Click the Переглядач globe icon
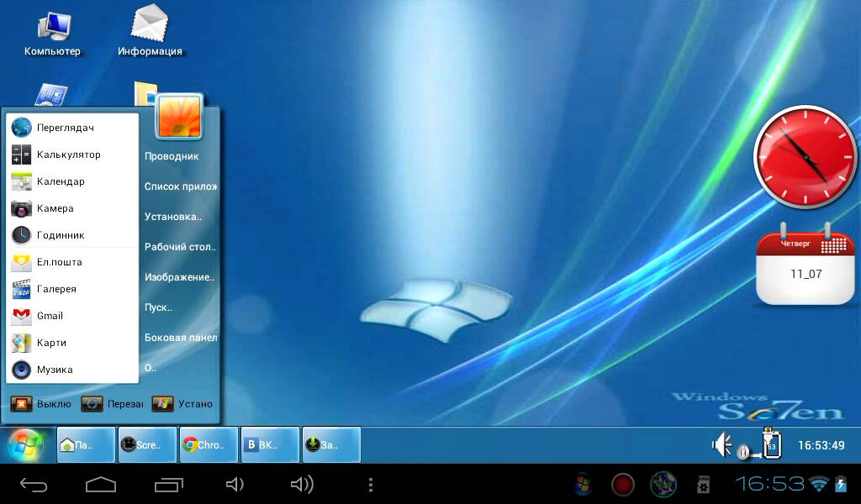This screenshot has height=504, width=861. (x=21, y=127)
